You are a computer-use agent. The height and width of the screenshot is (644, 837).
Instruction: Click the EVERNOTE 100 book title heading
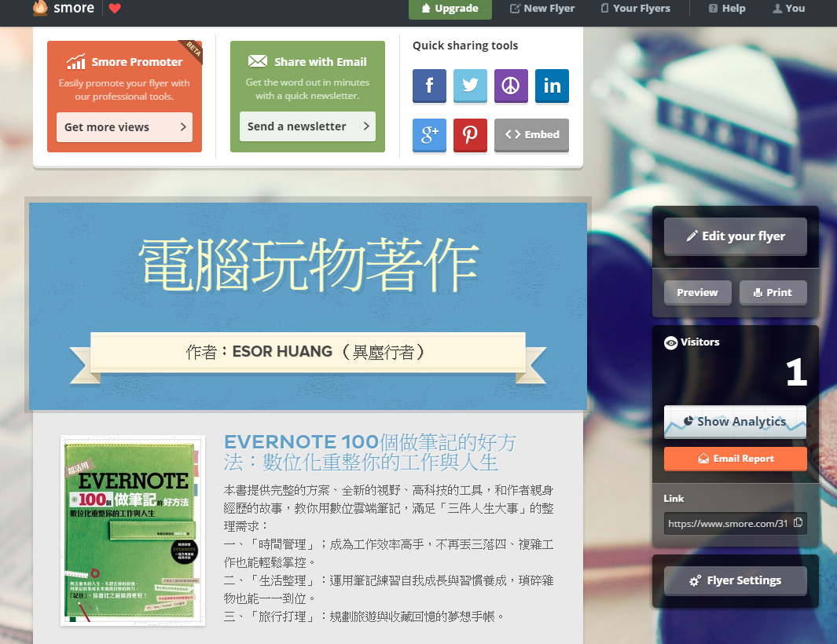tap(370, 452)
